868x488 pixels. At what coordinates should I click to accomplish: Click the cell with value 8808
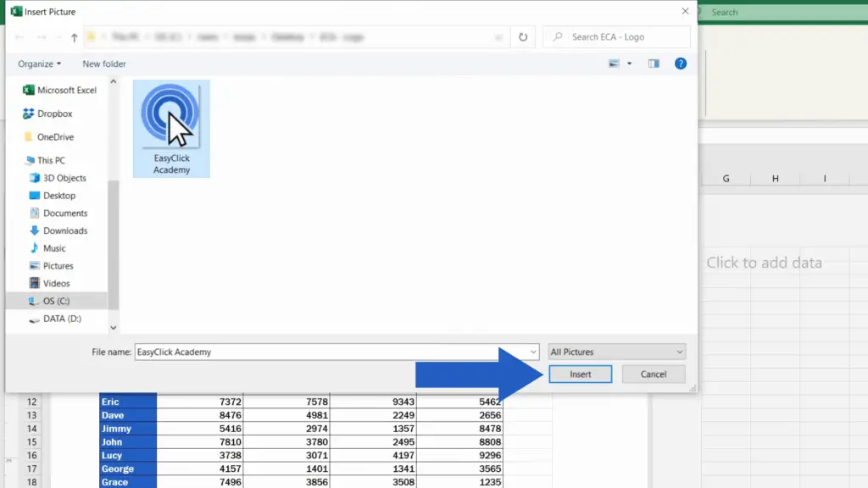[x=460, y=442]
